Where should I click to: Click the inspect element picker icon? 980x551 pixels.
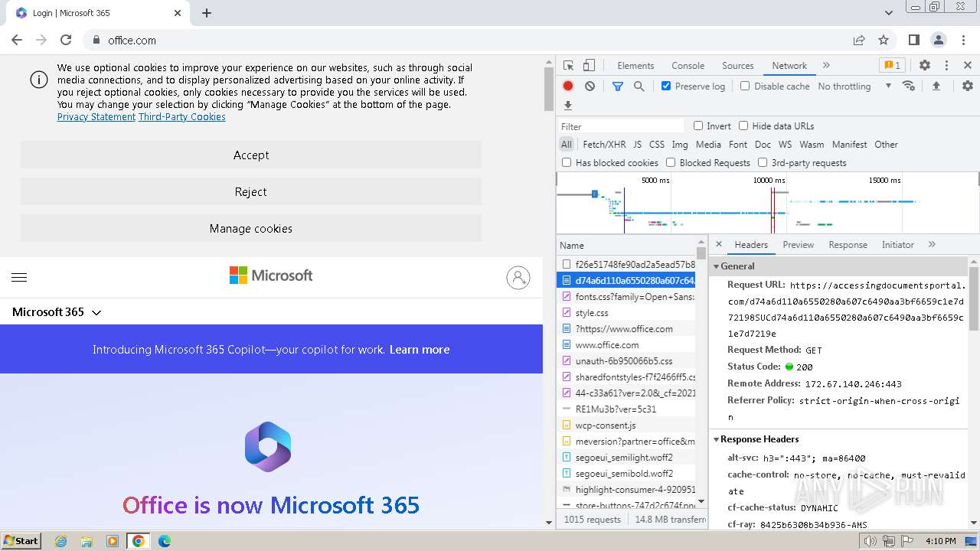(568, 66)
